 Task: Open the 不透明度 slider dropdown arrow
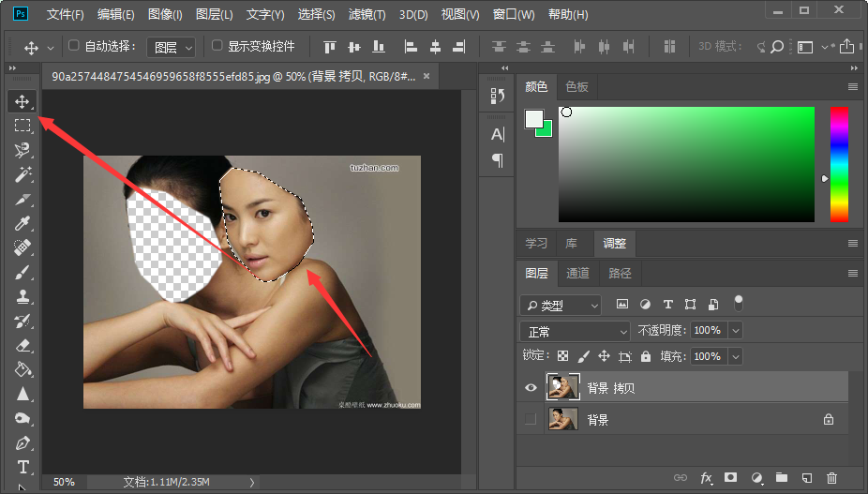[x=736, y=331]
